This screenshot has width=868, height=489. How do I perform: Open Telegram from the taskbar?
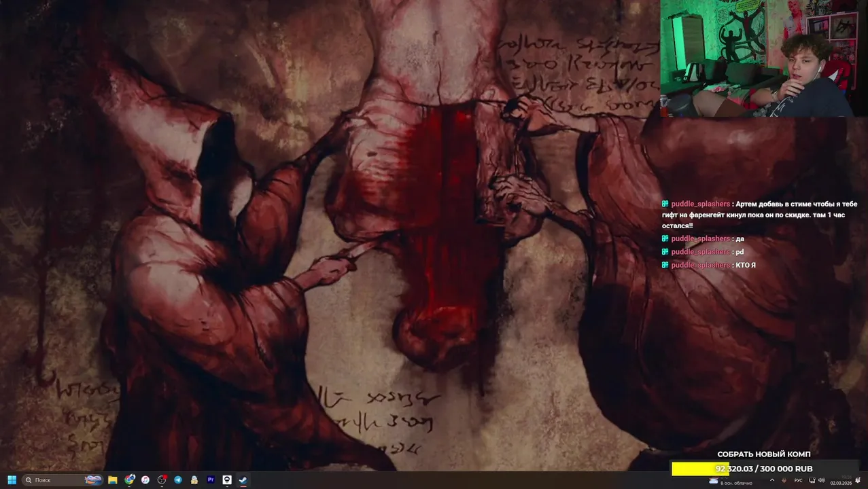[178, 480]
